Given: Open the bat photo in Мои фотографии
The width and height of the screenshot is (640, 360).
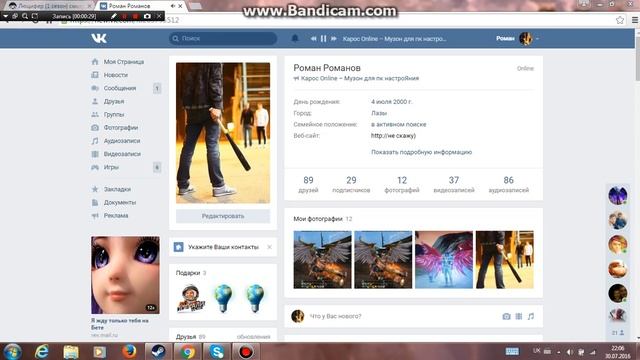Looking at the screenshot, I should point(504,260).
